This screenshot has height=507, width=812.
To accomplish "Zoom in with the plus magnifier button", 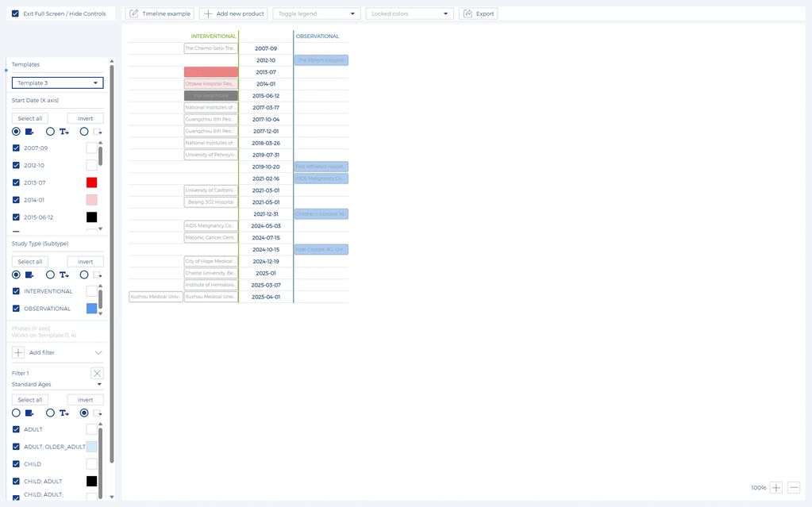I will pyautogui.click(x=776, y=488).
